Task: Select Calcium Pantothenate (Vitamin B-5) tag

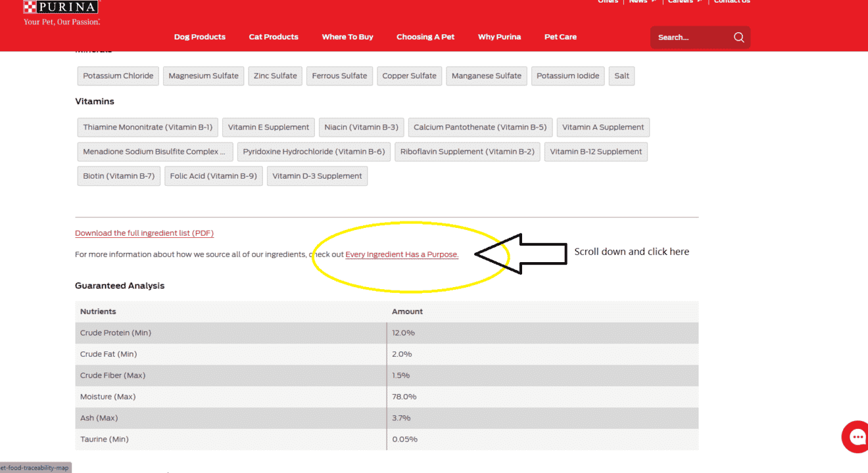Action: click(481, 127)
